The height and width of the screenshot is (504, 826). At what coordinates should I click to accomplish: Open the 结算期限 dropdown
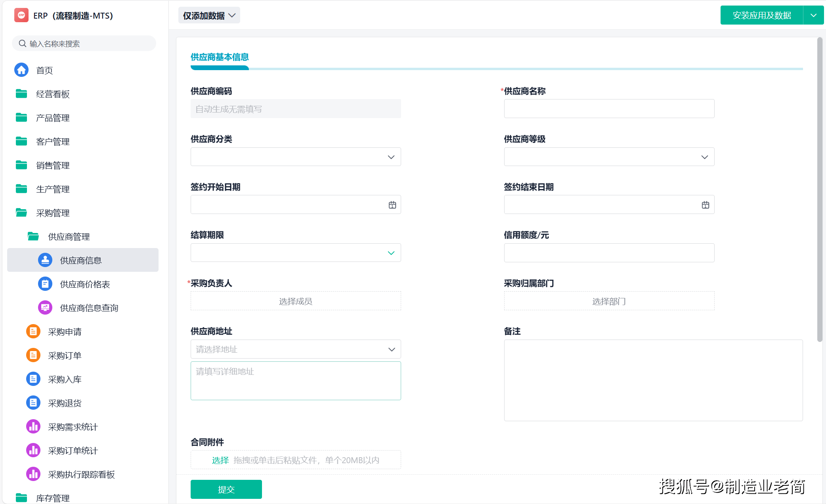(296, 253)
